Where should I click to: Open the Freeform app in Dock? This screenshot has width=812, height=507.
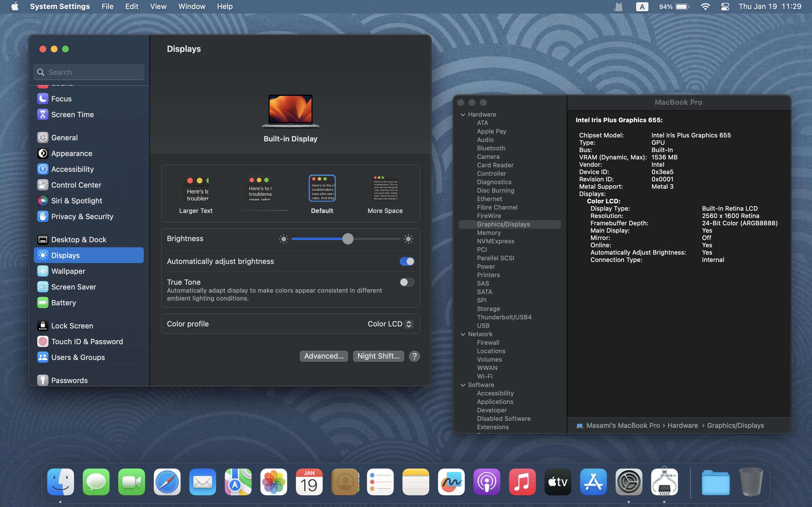click(451, 482)
